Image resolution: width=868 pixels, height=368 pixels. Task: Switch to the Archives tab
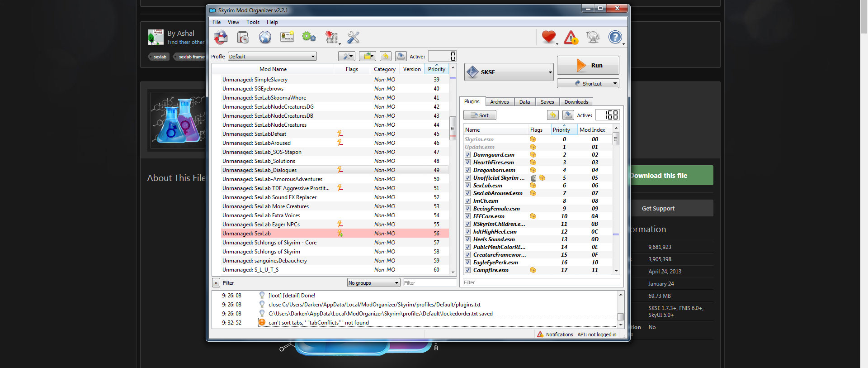pos(500,102)
